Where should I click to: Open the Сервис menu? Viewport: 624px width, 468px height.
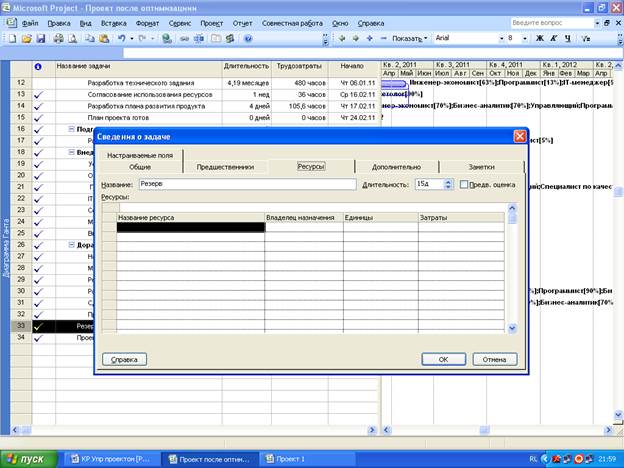point(180,21)
